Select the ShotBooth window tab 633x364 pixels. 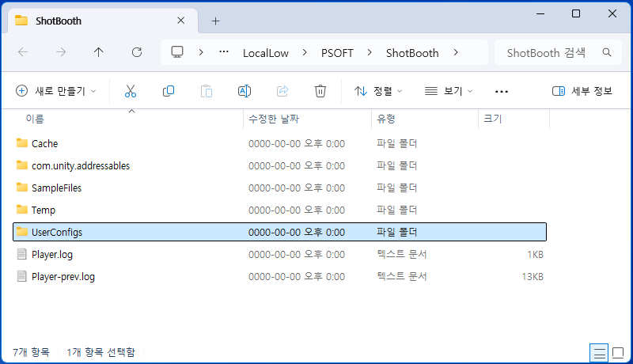pyautogui.click(x=95, y=21)
